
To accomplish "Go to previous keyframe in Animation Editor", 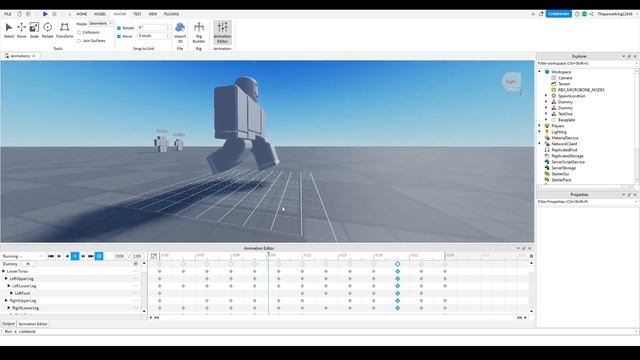I will (x=59, y=256).
